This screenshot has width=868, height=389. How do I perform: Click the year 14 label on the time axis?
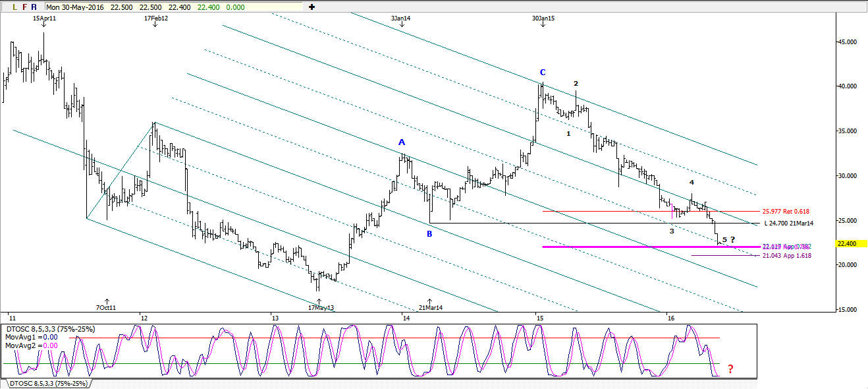click(406, 318)
